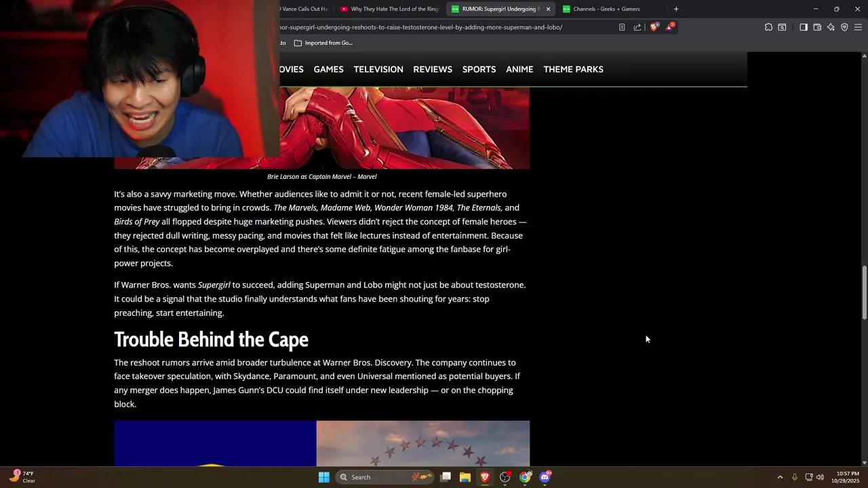The width and height of the screenshot is (868, 488).
Task: Open OBS Studio taskbar icon
Action: tap(505, 477)
